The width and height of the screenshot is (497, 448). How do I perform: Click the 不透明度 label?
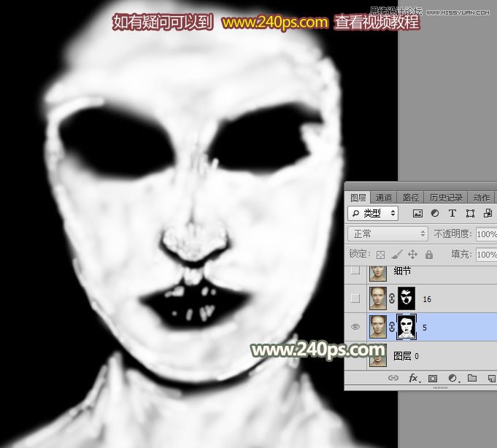point(452,233)
